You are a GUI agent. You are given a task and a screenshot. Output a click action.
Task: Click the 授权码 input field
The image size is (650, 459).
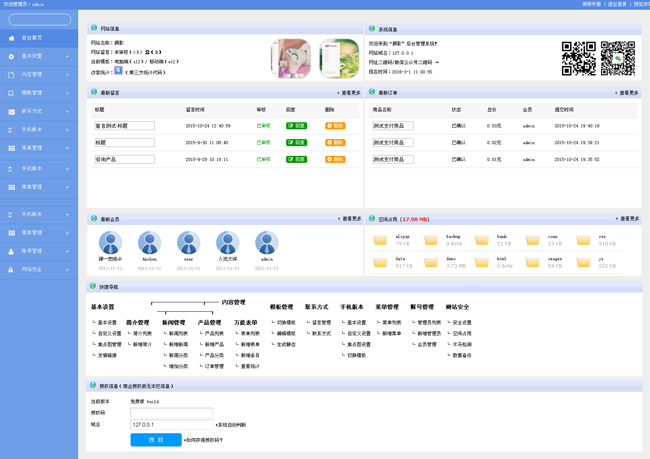click(171, 413)
